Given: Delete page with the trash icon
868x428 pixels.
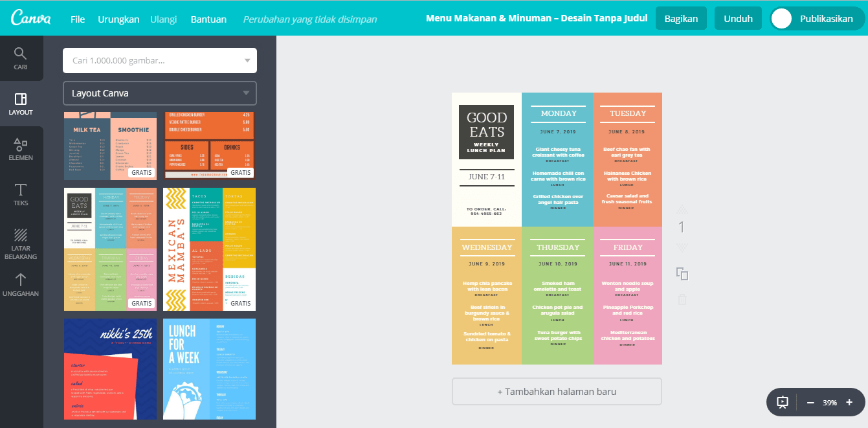Looking at the screenshot, I should [682, 299].
